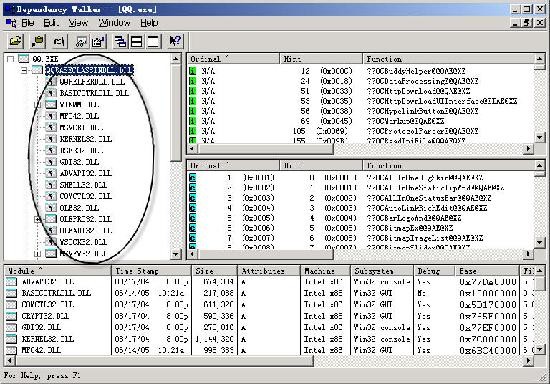Sort imports by the upper Ordinal column header
The height and width of the screenshot is (384, 550).
pos(233,59)
